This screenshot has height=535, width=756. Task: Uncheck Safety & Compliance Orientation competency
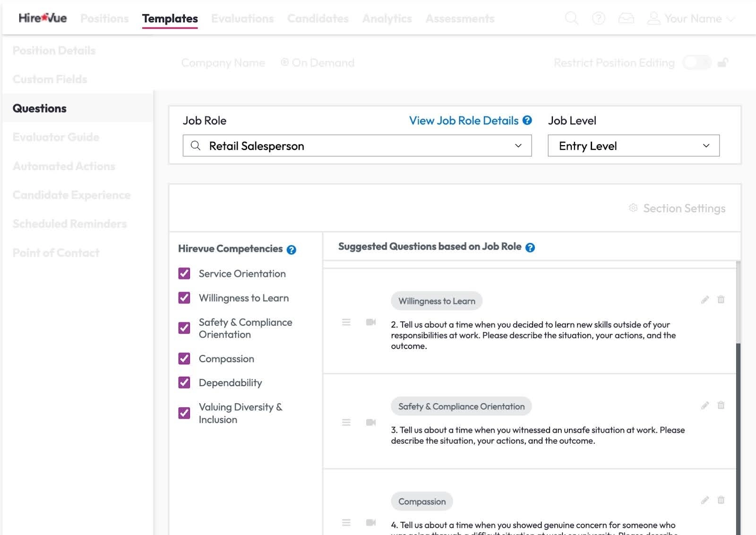(184, 328)
